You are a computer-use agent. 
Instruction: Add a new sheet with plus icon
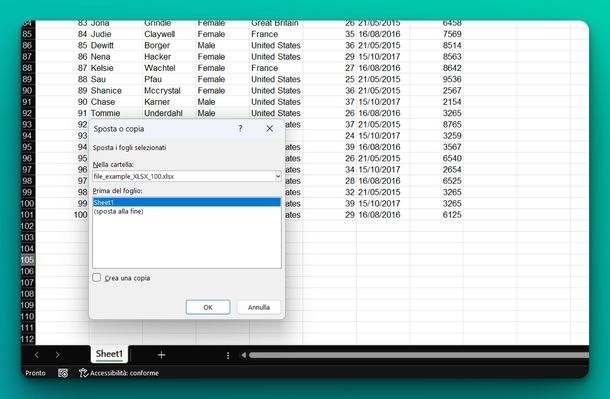161,354
